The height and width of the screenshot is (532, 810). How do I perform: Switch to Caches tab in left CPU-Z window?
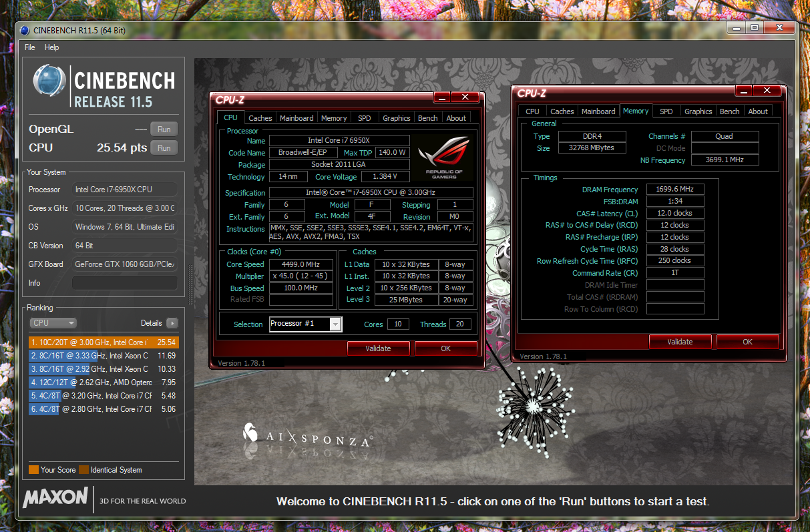pos(260,118)
